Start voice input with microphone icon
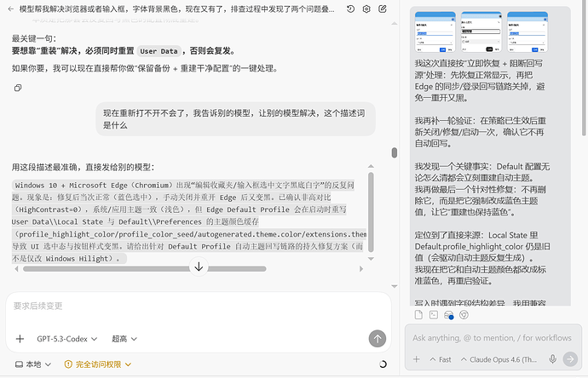This screenshot has width=588, height=378. tap(552, 359)
